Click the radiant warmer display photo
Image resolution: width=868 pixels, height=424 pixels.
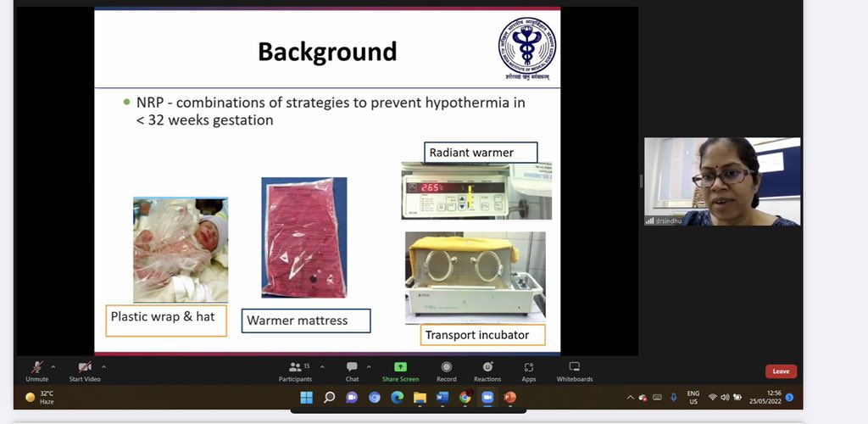476,191
